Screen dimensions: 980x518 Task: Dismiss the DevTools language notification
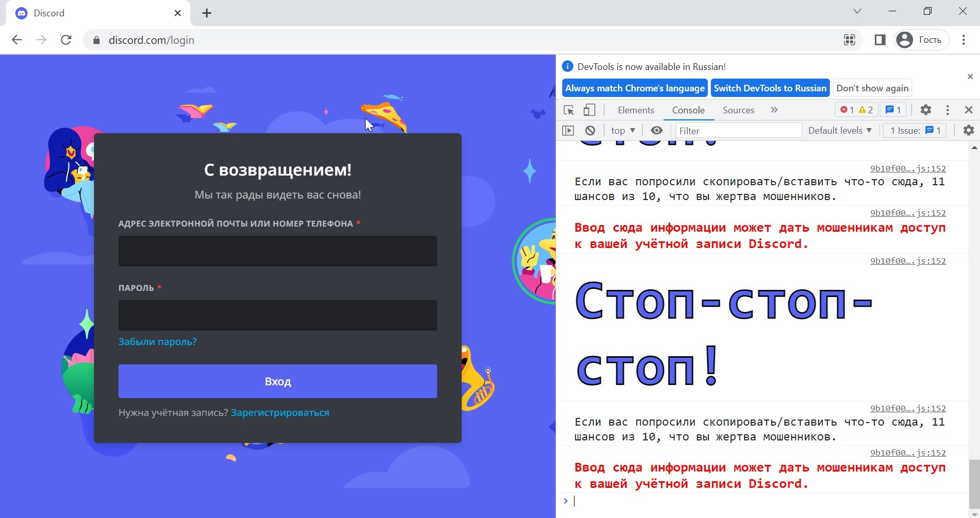970,77
